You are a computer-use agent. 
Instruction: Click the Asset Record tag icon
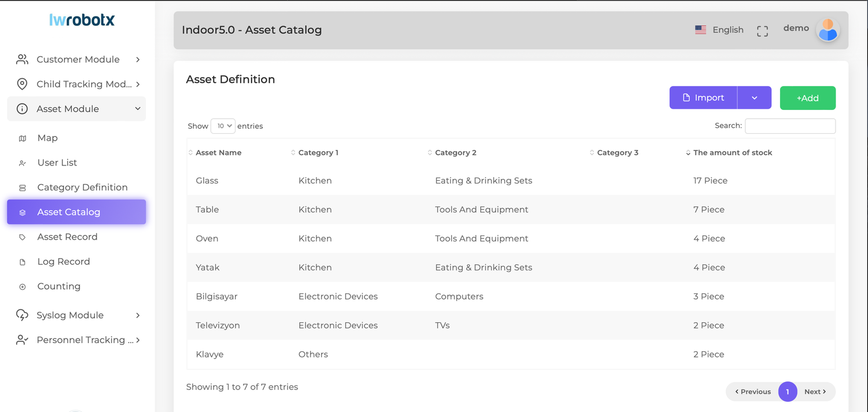coord(23,237)
